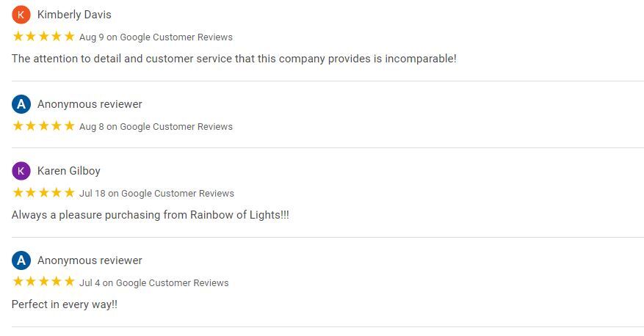Click the first Anonymous reviewer name
Image resolution: width=644 pixels, height=336 pixels.
tap(90, 104)
